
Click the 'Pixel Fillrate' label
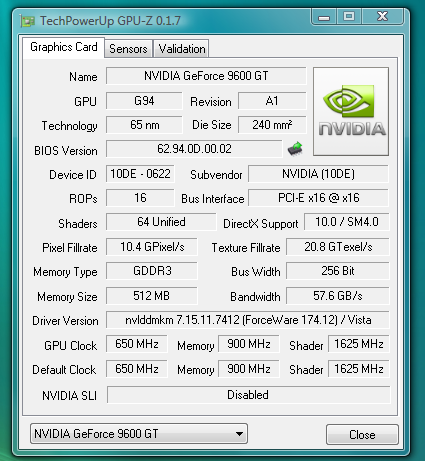click(70, 248)
